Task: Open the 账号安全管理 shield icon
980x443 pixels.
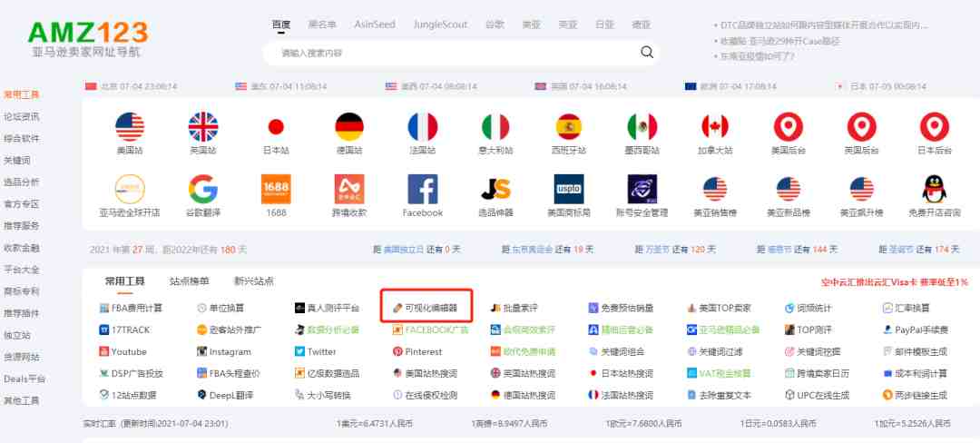Action: click(x=642, y=189)
